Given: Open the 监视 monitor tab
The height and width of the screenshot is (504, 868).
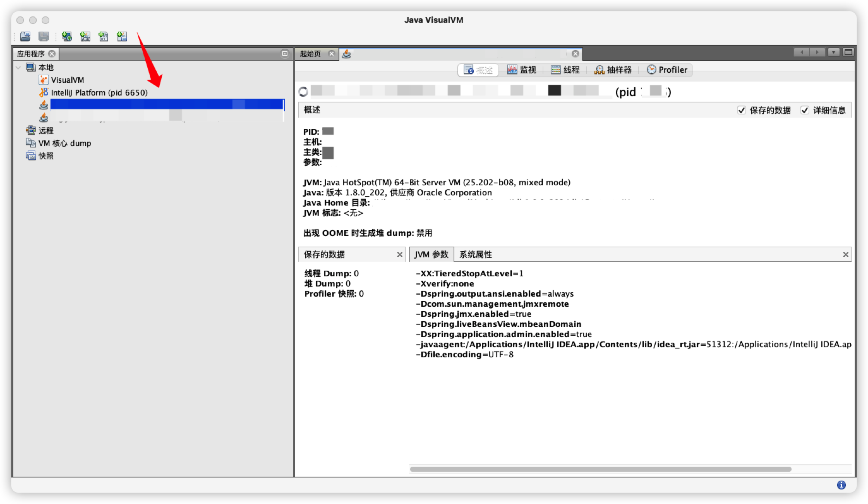Looking at the screenshot, I should 521,70.
